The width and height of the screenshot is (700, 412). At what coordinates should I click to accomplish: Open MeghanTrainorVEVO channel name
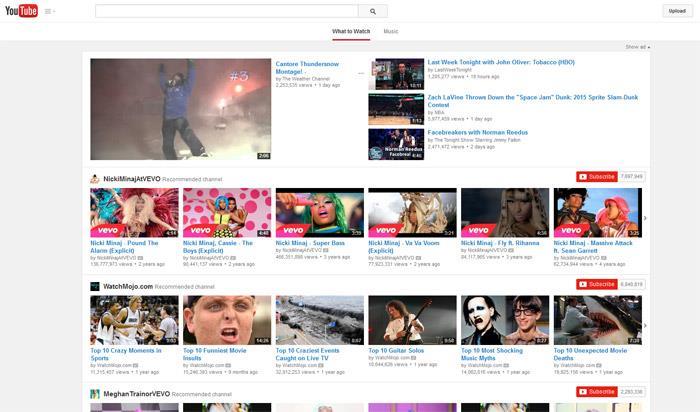click(137, 394)
